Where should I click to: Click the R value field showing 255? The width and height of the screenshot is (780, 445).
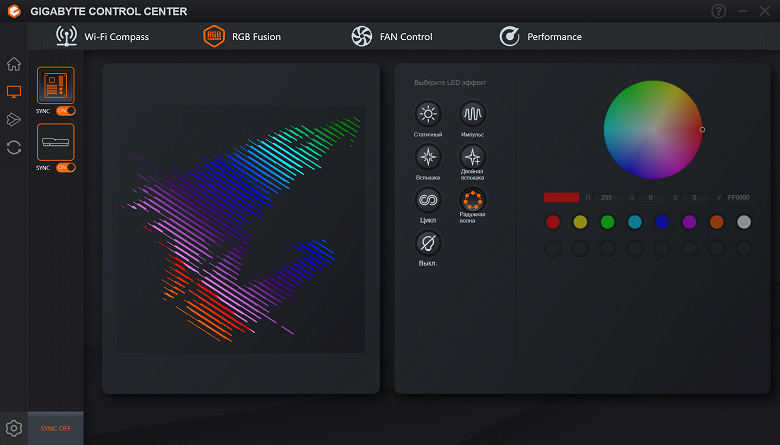tap(607, 197)
